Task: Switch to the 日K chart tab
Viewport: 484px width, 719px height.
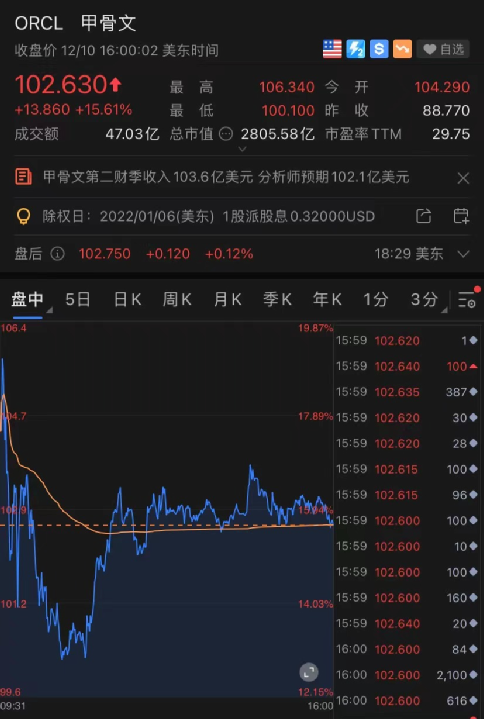Action: [x=127, y=300]
